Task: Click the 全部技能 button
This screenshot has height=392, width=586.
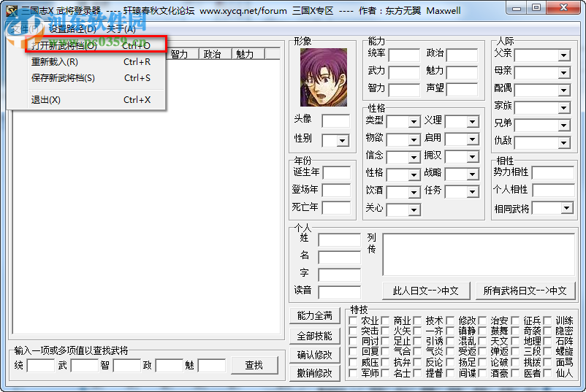Action: pyautogui.click(x=315, y=336)
